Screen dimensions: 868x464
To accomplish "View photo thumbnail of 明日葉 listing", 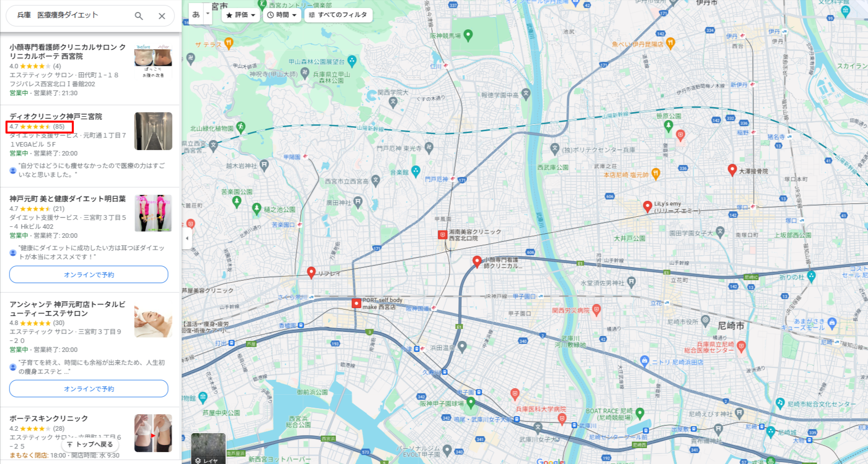I will coord(153,213).
